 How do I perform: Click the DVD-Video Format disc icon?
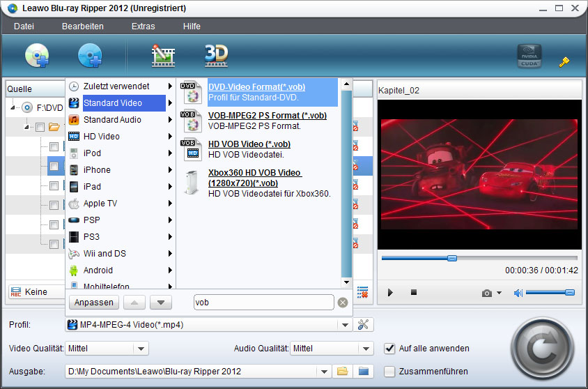point(193,92)
